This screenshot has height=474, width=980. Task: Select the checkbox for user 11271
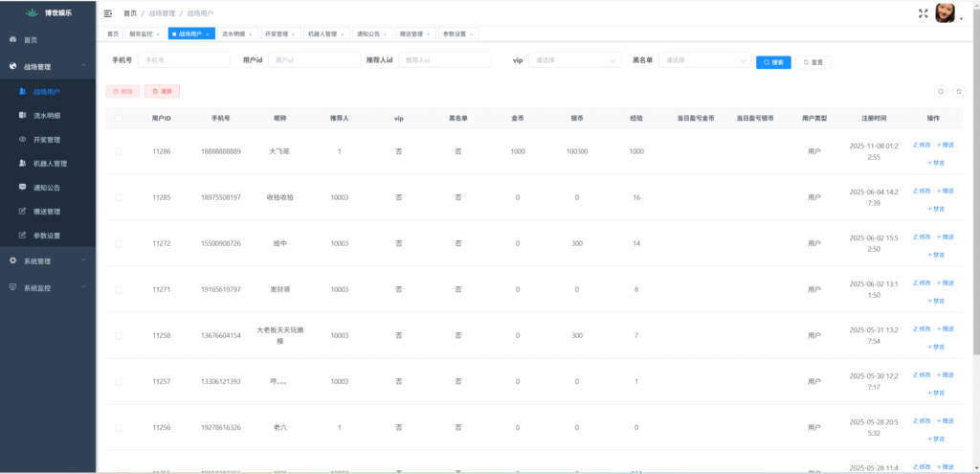(x=119, y=289)
